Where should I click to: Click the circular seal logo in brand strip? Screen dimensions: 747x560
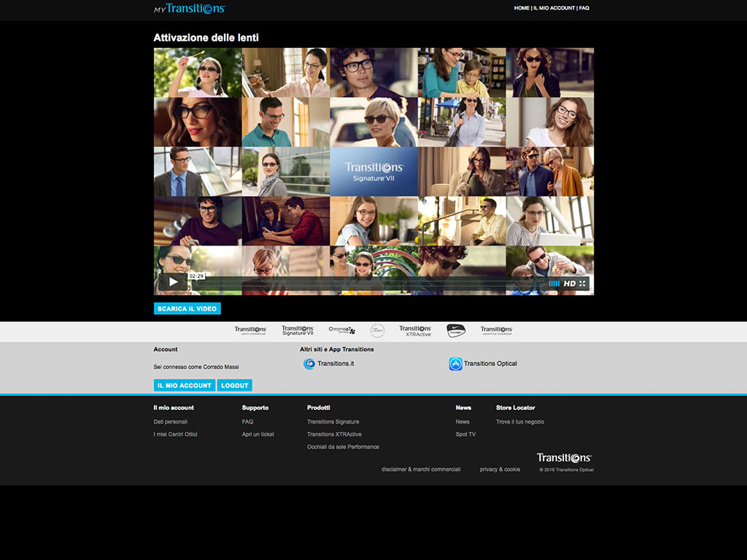(377, 330)
